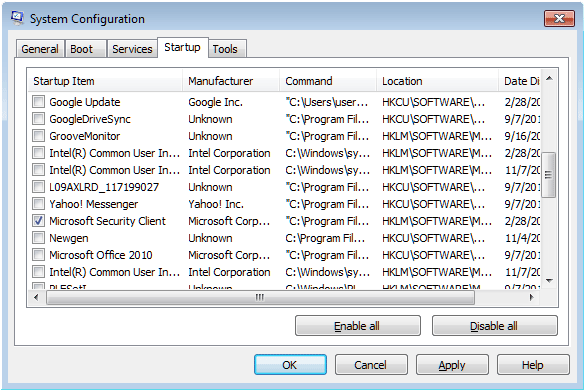Click the horizontal scrollbar right arrow
This screenshot has width=585, height=391.
click(532, 297)
